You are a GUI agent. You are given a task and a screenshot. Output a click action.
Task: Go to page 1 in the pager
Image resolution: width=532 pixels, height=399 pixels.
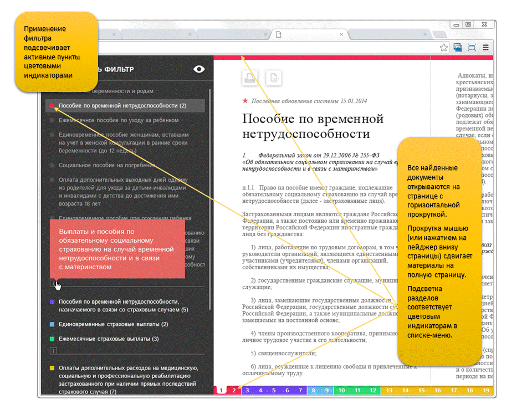tap(221, 390)
